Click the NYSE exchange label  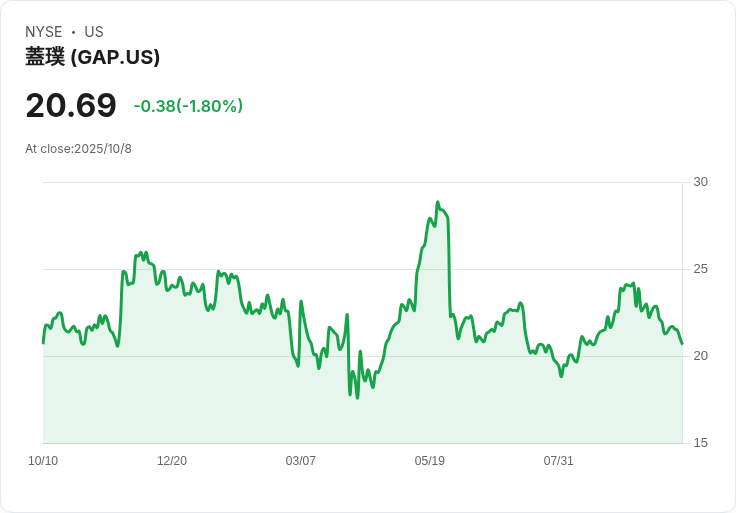pyautogui.click(x=43, y=32)
